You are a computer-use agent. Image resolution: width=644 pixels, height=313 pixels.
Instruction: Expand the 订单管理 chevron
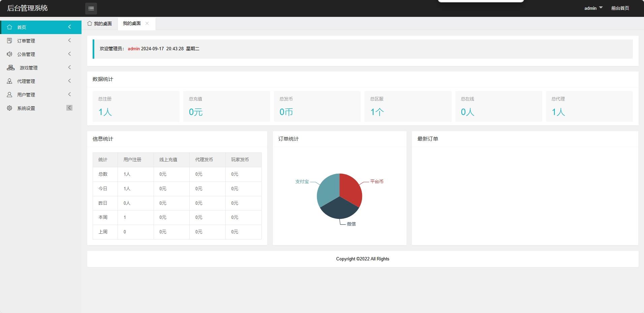click(69, 40)
